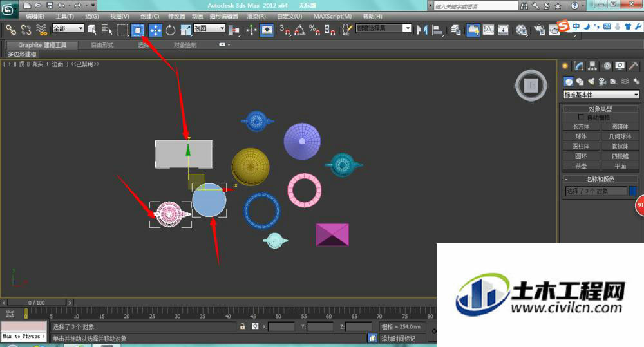Screen dimensions: 644x347
Task: Open the 渲染(R) menu
Action: click(x=256, y=17)
